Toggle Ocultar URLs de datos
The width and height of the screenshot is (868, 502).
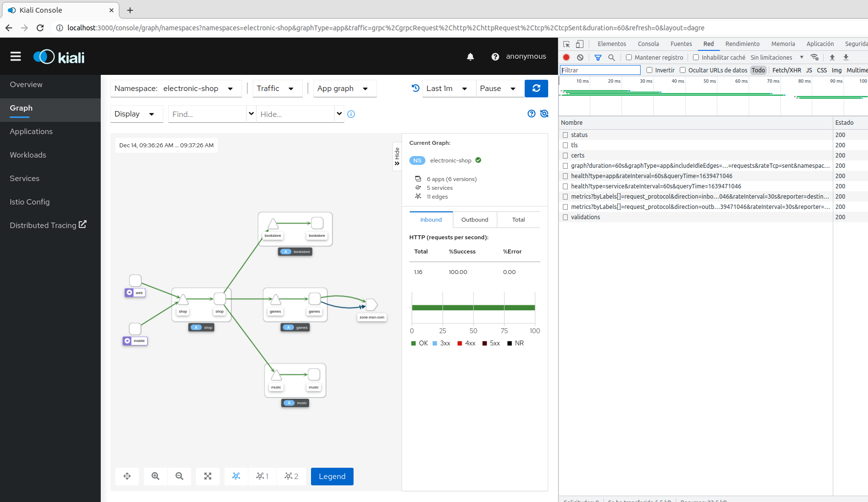pyautogui.click(x=682, y=70)
